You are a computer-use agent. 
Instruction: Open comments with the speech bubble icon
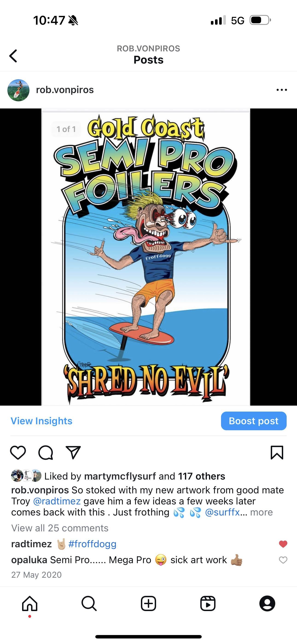(46, 453)
